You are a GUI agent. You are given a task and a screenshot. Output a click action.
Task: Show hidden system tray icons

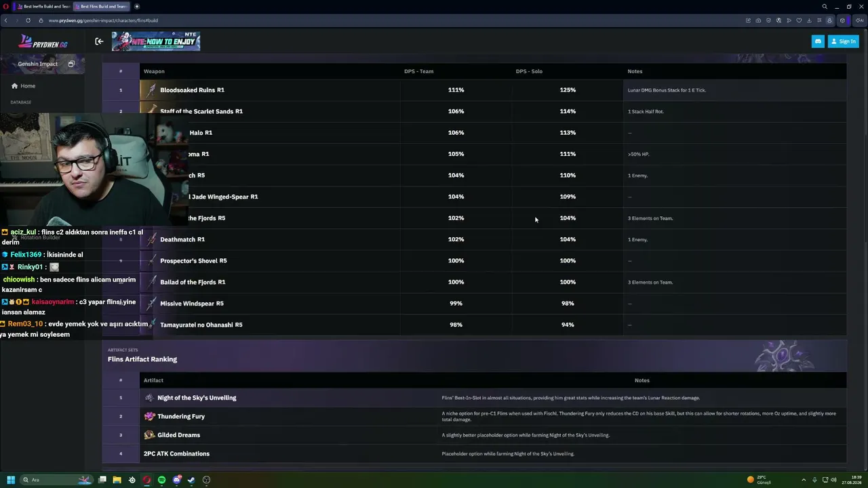[x=804, y=480]
